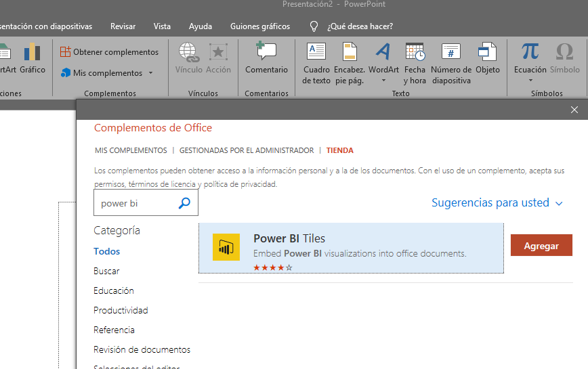This screenshot has width=588, height=369.
Task: Select the Revisión de documentos category
Action: point(142,349)
